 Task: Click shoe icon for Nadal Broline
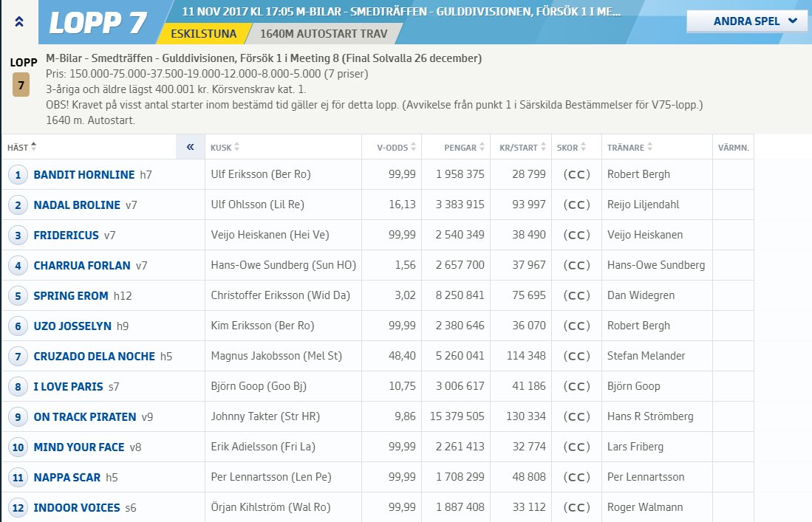coord(576,205)
